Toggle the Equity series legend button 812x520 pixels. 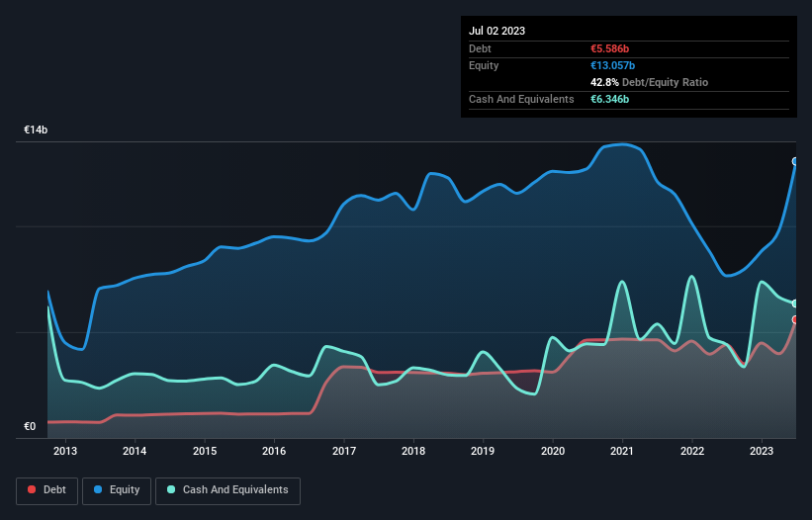pos(117,490)
